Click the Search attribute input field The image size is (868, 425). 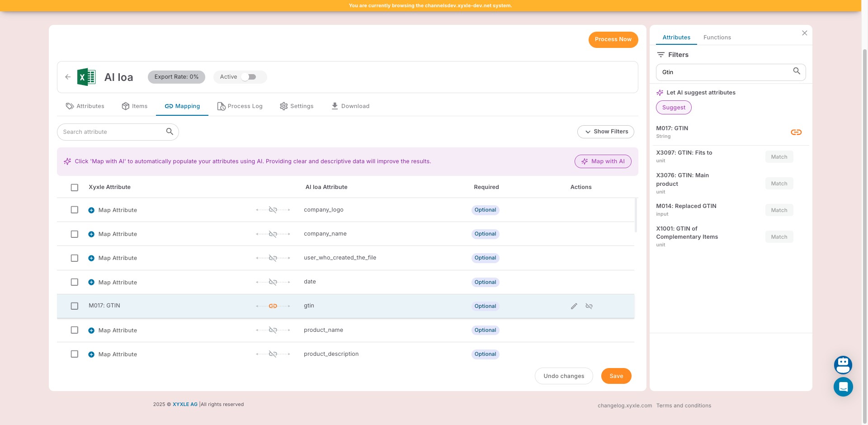click(x=112, y=132)
